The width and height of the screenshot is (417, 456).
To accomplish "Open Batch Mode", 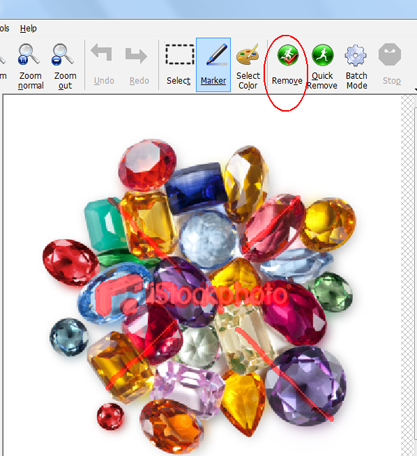I will (356, 66).
